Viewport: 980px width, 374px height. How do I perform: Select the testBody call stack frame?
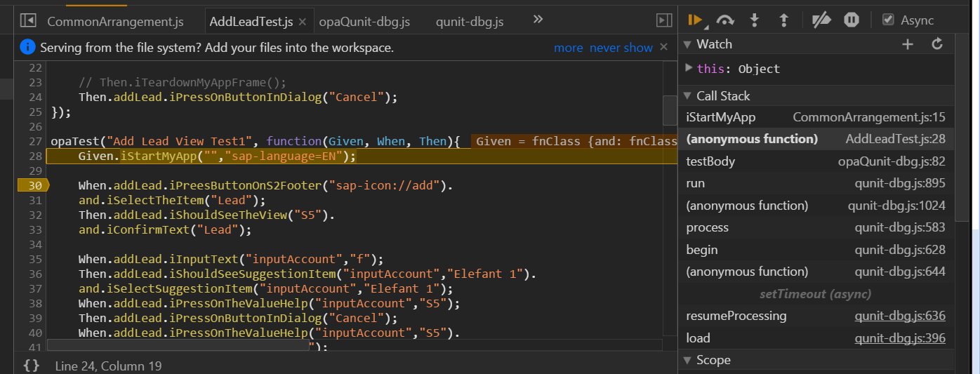click(816, 161)
